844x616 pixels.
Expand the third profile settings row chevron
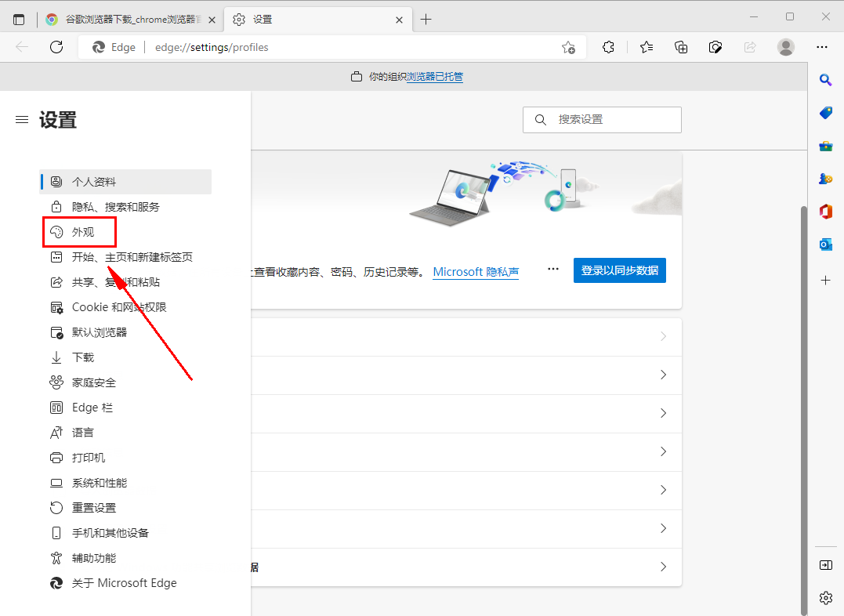tap(663, 413)
